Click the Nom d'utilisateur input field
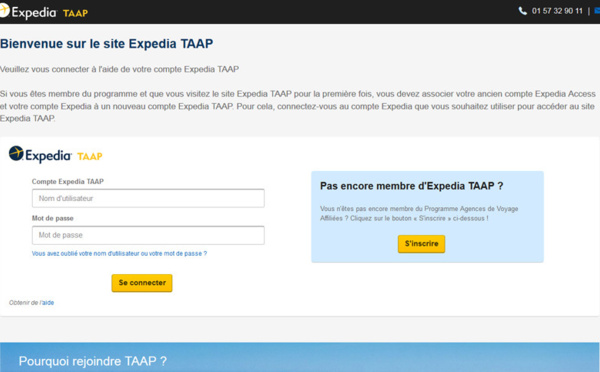The height and width of the screenshot is (372, 600). [148, 198]
